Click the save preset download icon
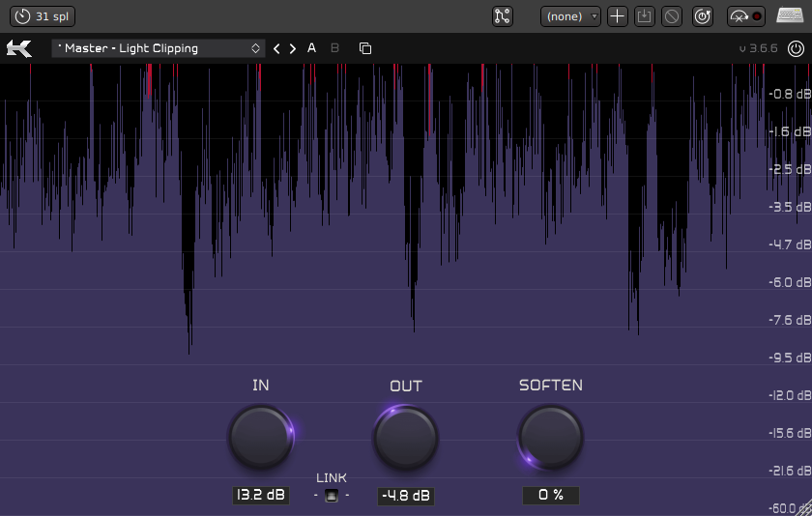 (645, 16)
